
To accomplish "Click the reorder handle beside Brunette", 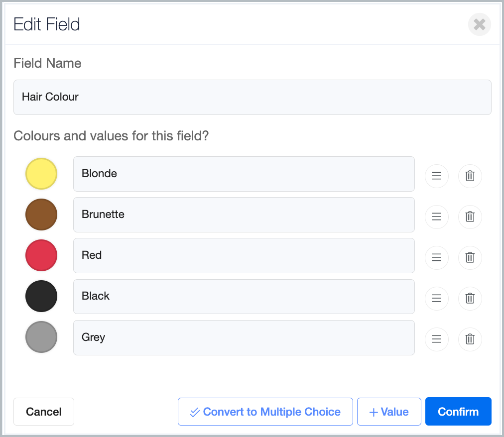I will [436, 217].
